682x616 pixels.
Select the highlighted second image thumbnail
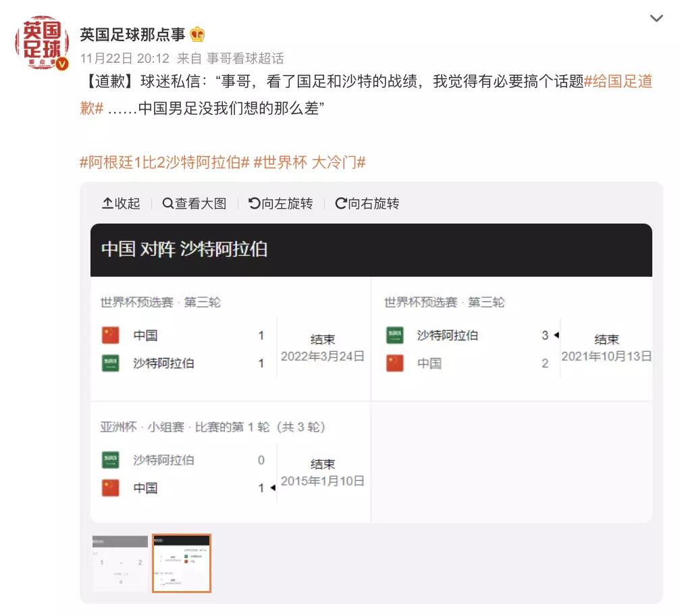181,563
